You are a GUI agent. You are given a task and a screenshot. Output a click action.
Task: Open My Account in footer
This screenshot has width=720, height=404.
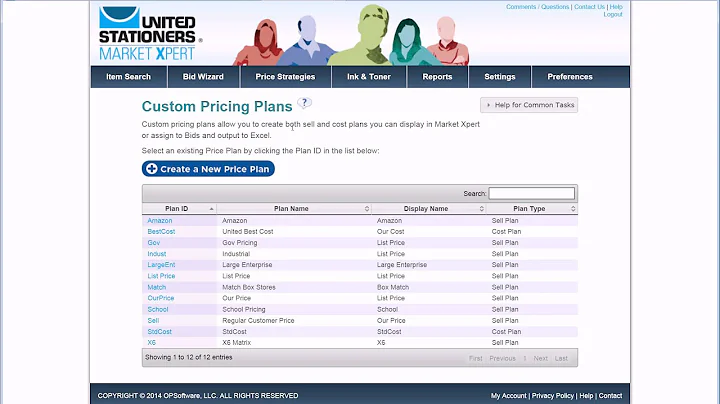[509, 396]
